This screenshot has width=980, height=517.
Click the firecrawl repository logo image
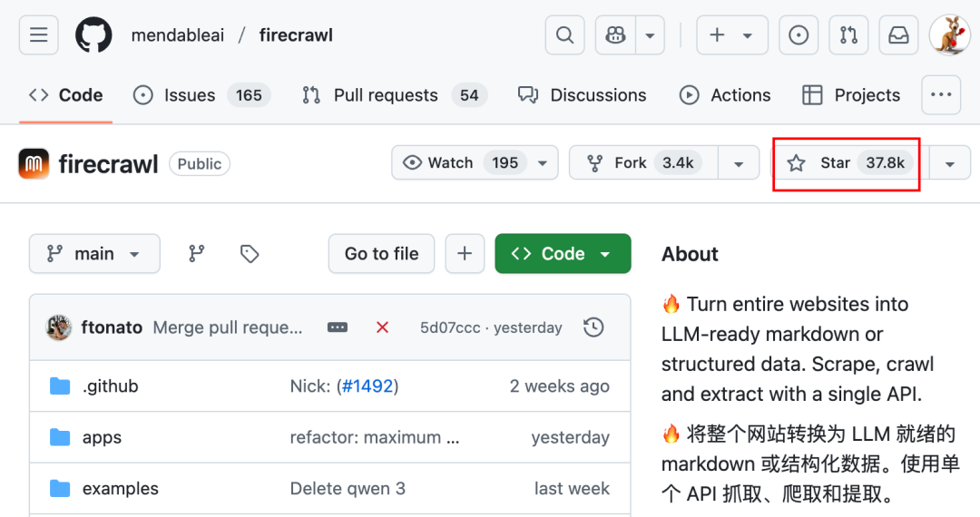pyautogui.click(x=34, y=163)
